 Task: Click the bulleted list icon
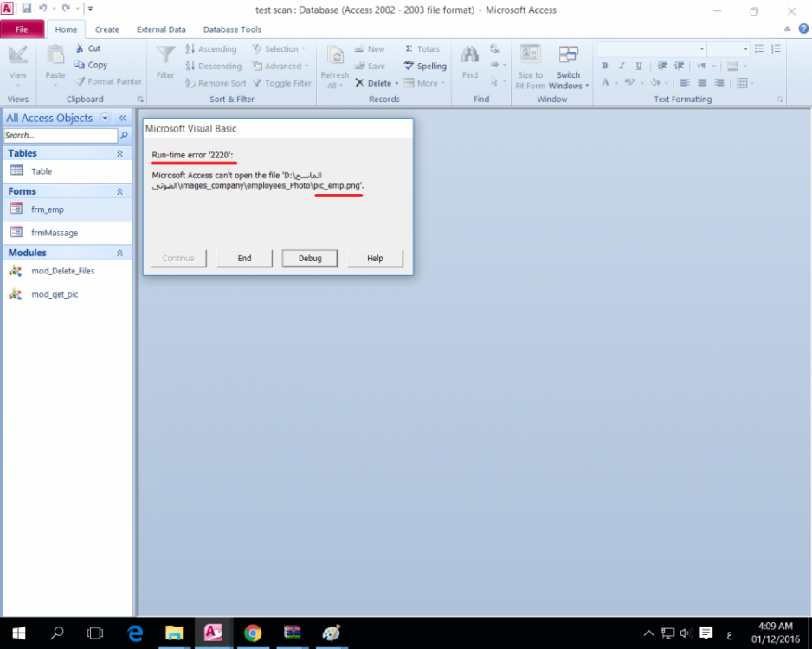point(759,48)
